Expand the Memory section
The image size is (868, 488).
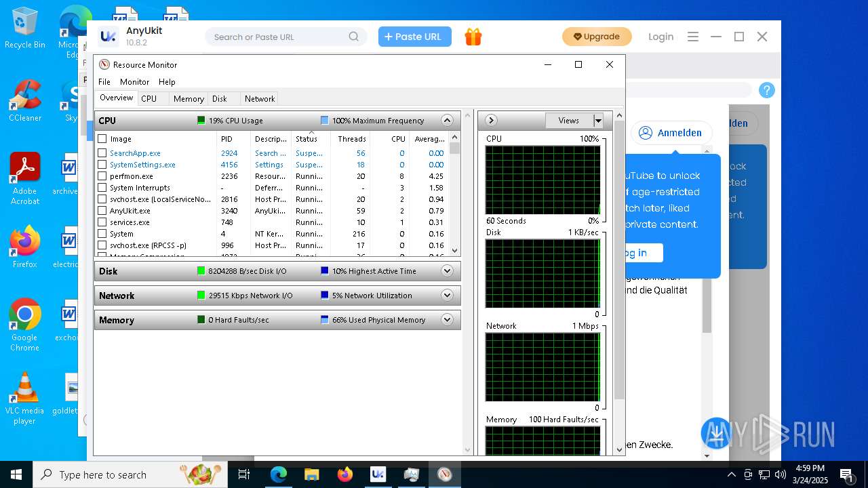pyautogui.click(x=447, y=320)
